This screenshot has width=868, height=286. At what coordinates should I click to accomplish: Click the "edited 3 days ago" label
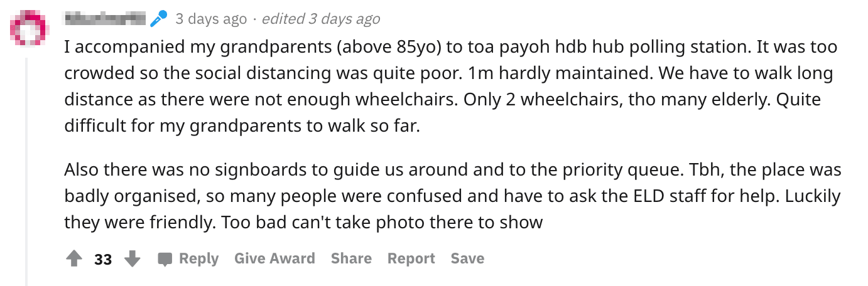[x=320, y=19]
